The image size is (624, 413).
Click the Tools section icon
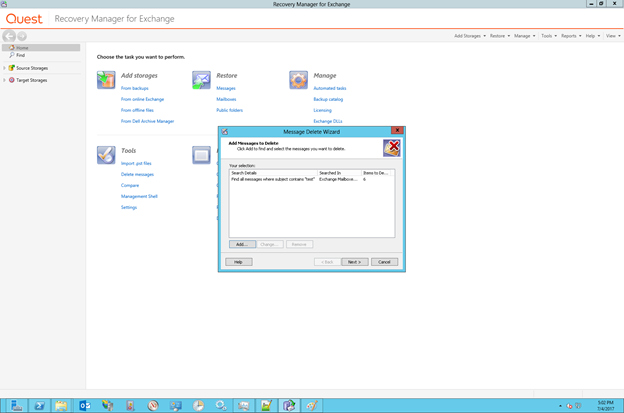pos(106,154)
